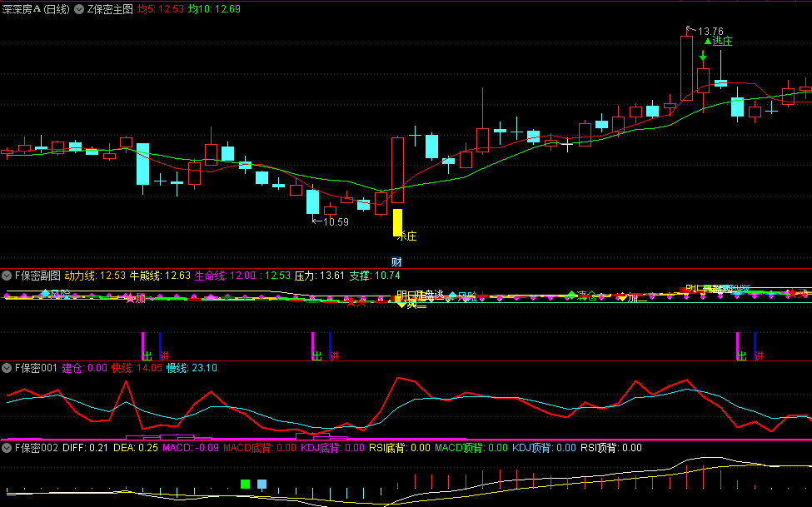Click the MACD: -0.09 value
812x507 pixels.
191,448
